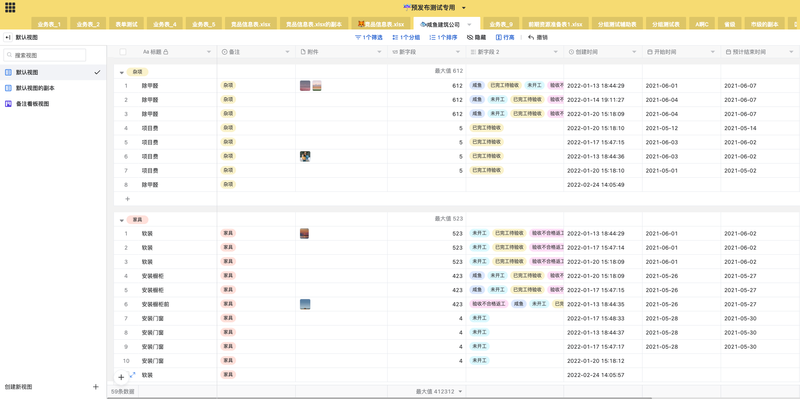Viewport: 800px width, 399px height.
Task: Click the round floating plus button
Action: coord(121,378)
